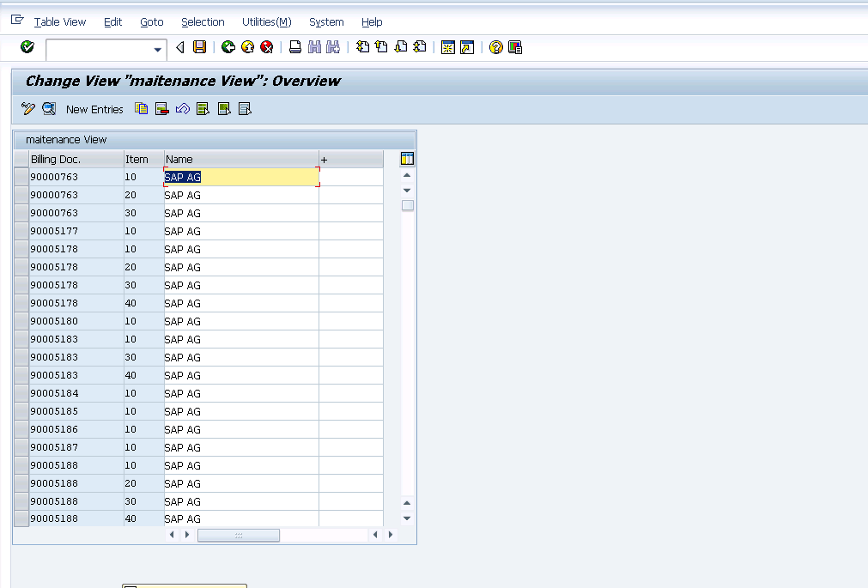Open the table settings column icon
This screenshot has width=868, height=588.
click(x=407, y=159)
